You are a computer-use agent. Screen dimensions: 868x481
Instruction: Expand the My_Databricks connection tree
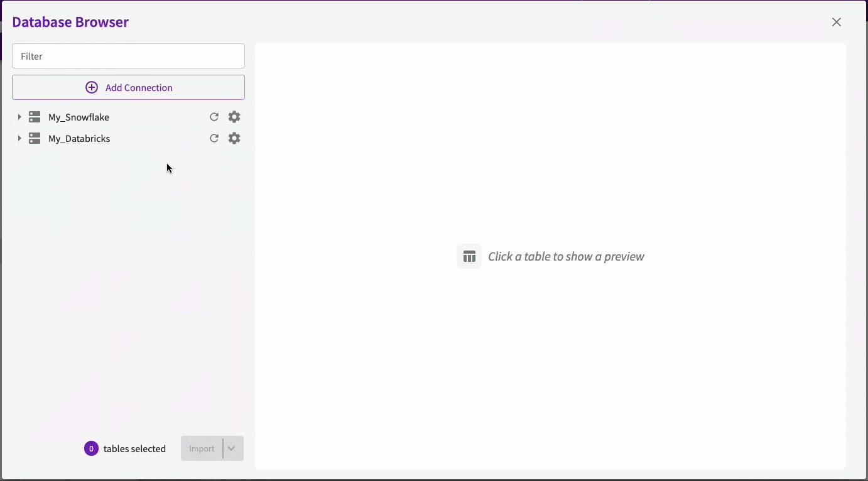tap(19, 138)
